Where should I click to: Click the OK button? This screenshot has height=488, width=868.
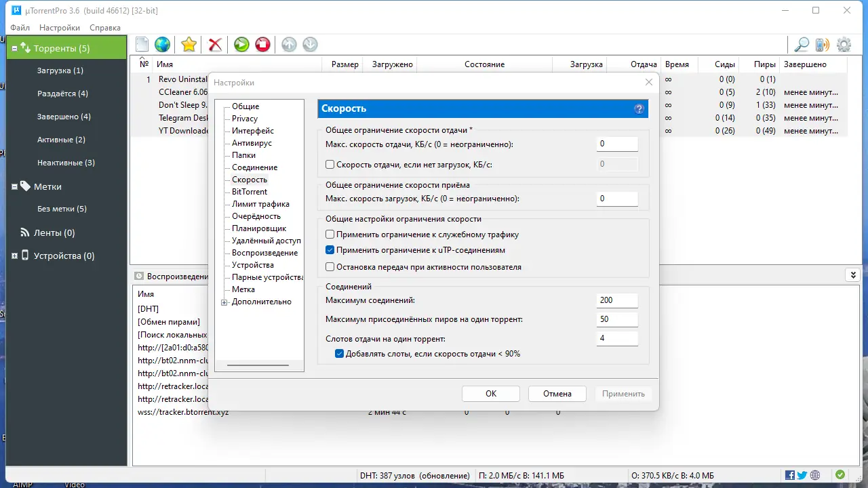[x=491, y=394]
